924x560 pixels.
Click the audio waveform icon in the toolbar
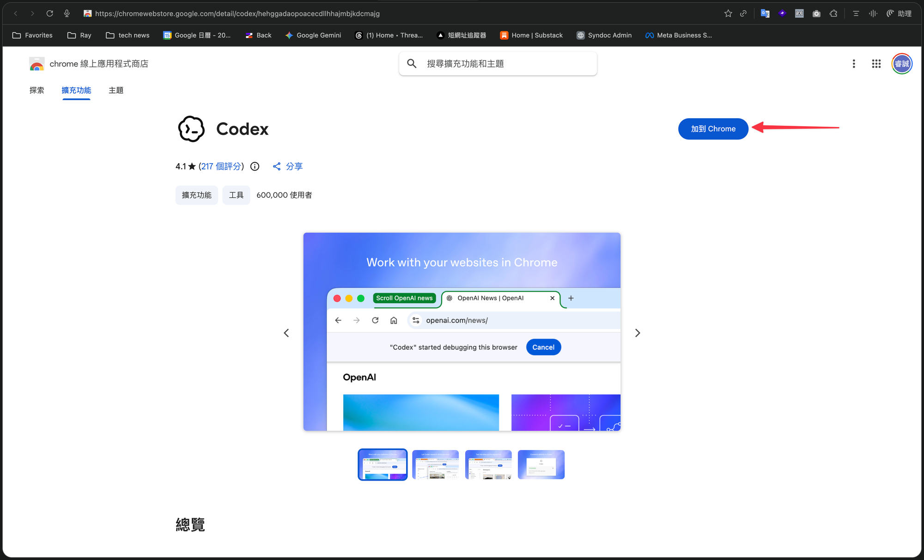(873, 13)
